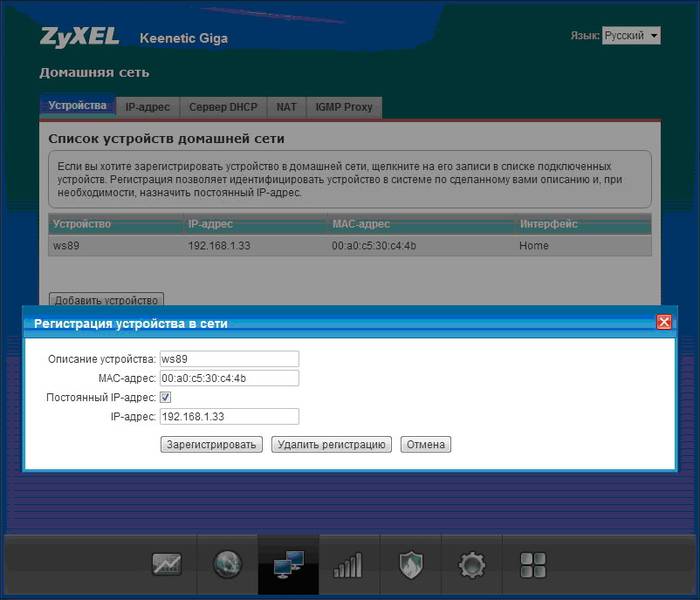Open the NAT tab
The height and width of the screenshot is (600, 700).
tap(286, 106)
